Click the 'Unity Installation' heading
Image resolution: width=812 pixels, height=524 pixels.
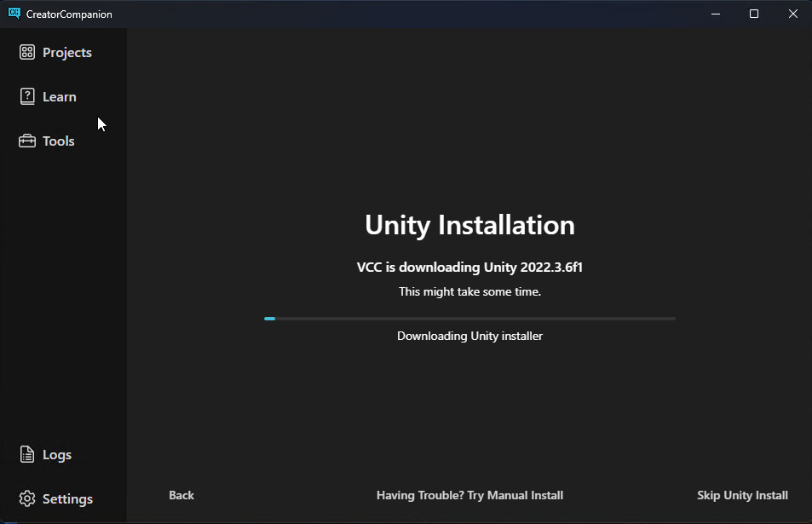tap(469, 225)
